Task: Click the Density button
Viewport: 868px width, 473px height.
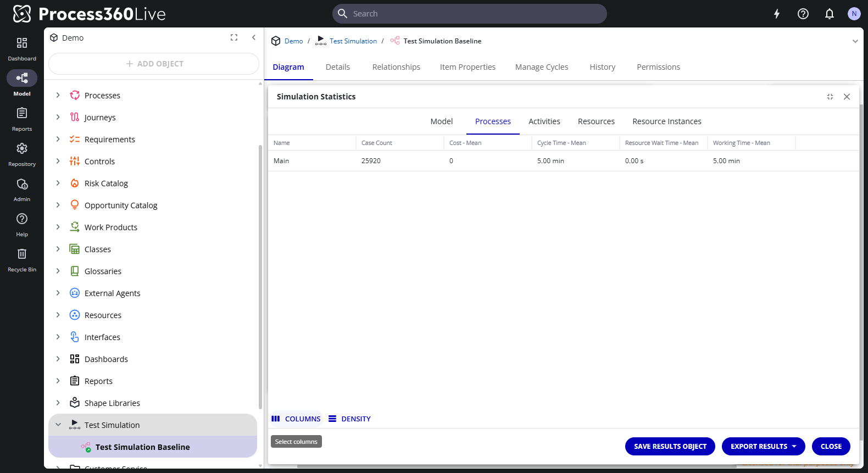Action: click(x=349, y=419)
